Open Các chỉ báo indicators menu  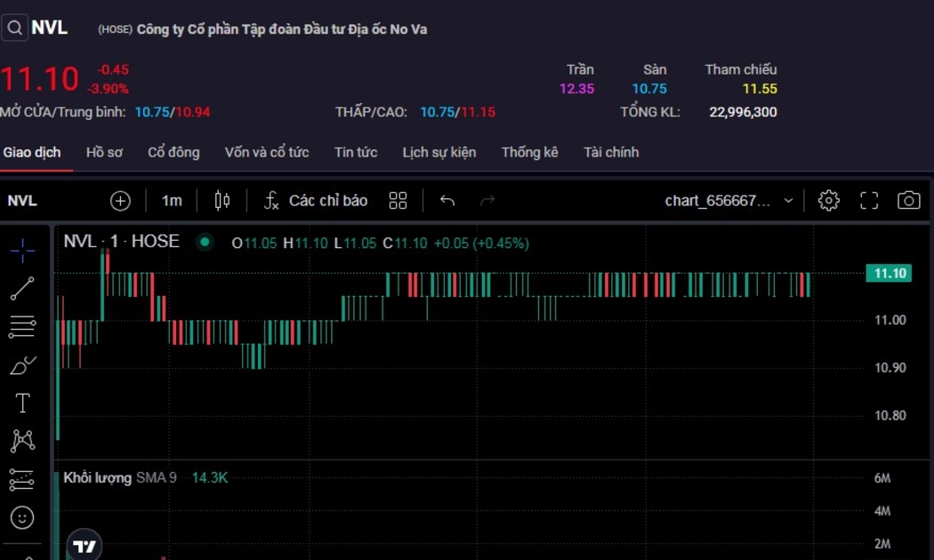[316, 201]
